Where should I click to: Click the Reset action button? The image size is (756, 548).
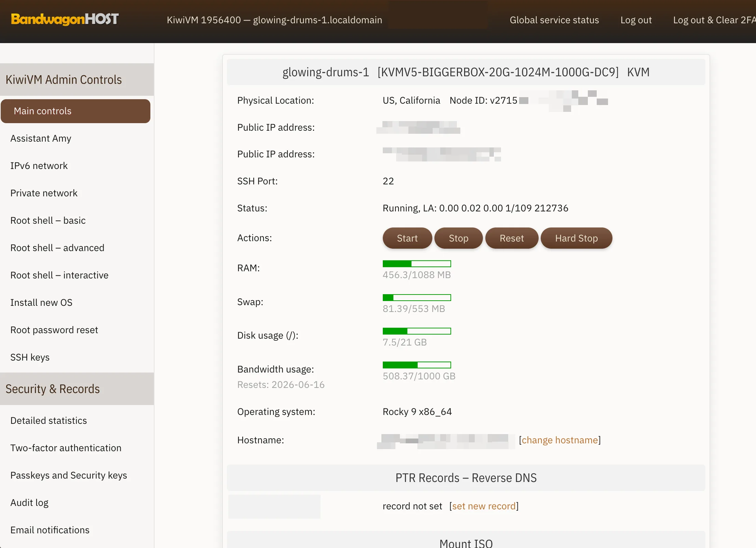pyautogui.click(x=512, y=238)
